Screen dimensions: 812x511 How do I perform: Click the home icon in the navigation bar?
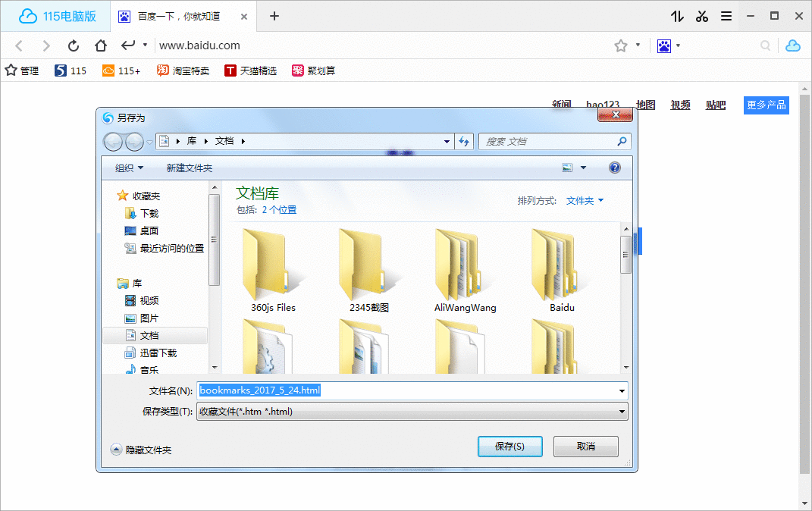click(x=100, y=45)
